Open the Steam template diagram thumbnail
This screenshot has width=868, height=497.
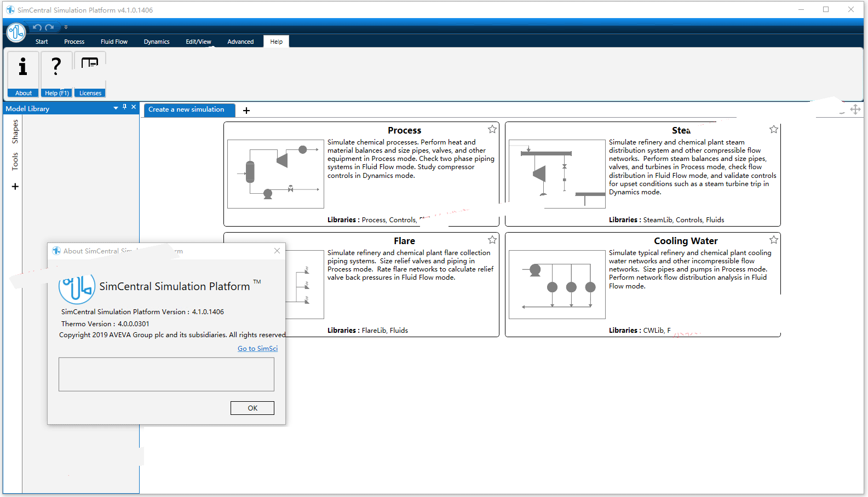pyautogui.click(x=557, y=174)
